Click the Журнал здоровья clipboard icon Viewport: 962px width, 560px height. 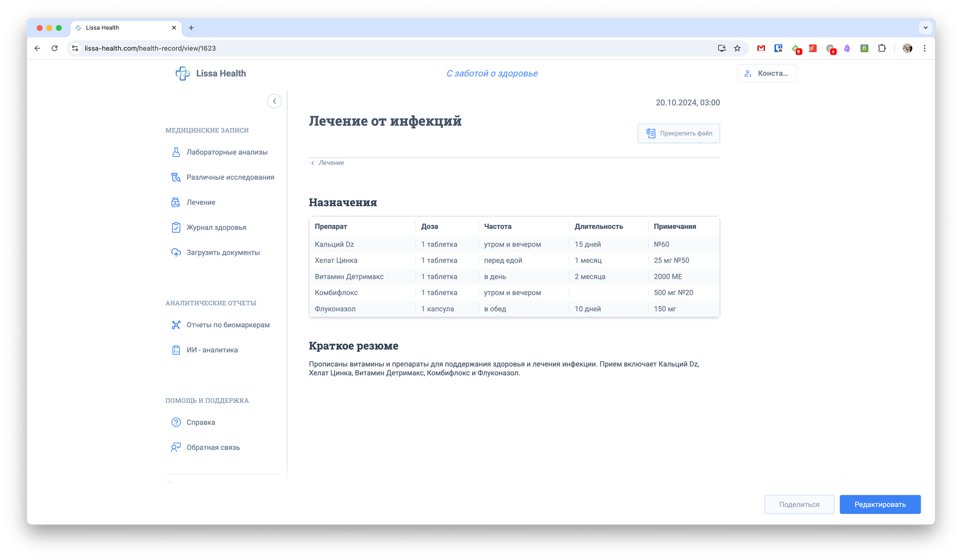[176, 227]
